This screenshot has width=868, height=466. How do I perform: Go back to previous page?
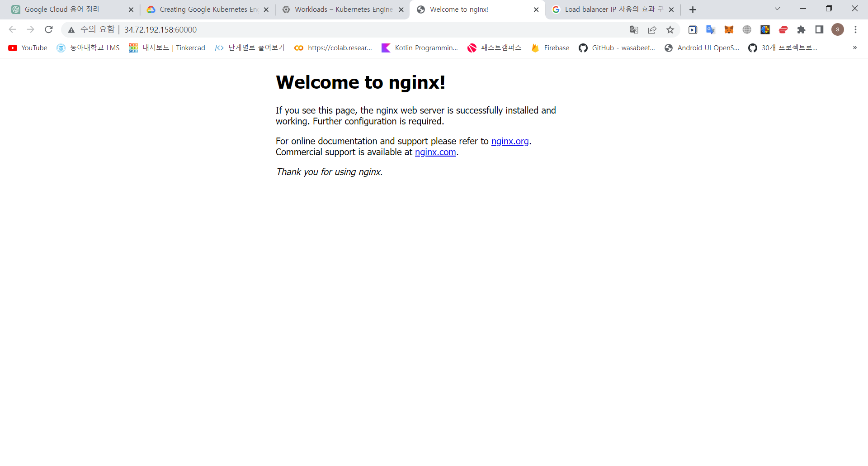click(13, 29)
